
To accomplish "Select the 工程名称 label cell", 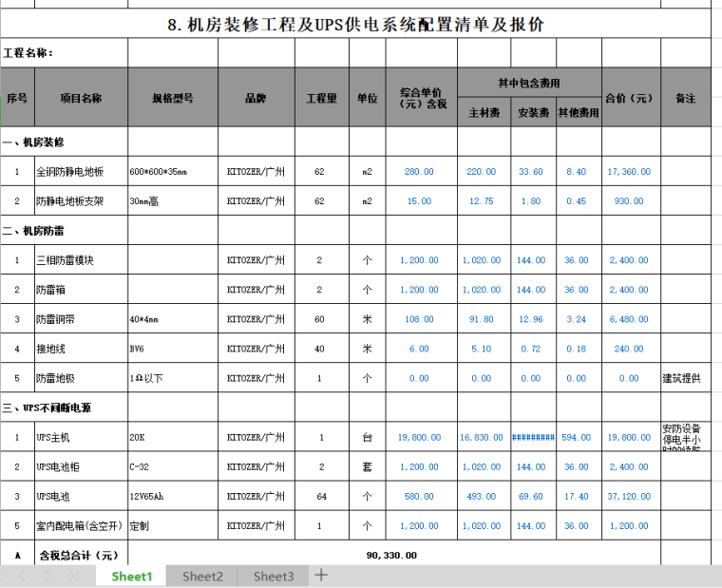I will pos(28,53).
